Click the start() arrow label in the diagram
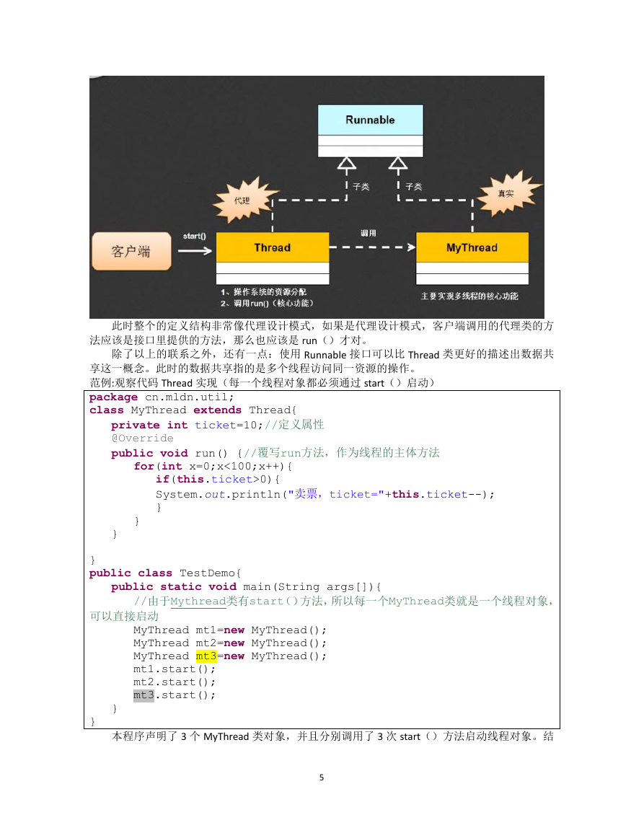 (x=195, y=236)
